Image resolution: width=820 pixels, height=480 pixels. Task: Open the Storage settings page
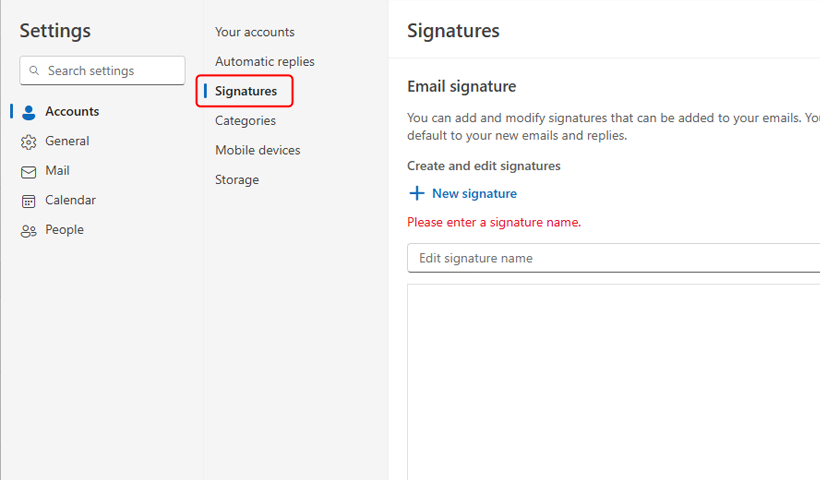pyautogui.click(x=237, y=180)
